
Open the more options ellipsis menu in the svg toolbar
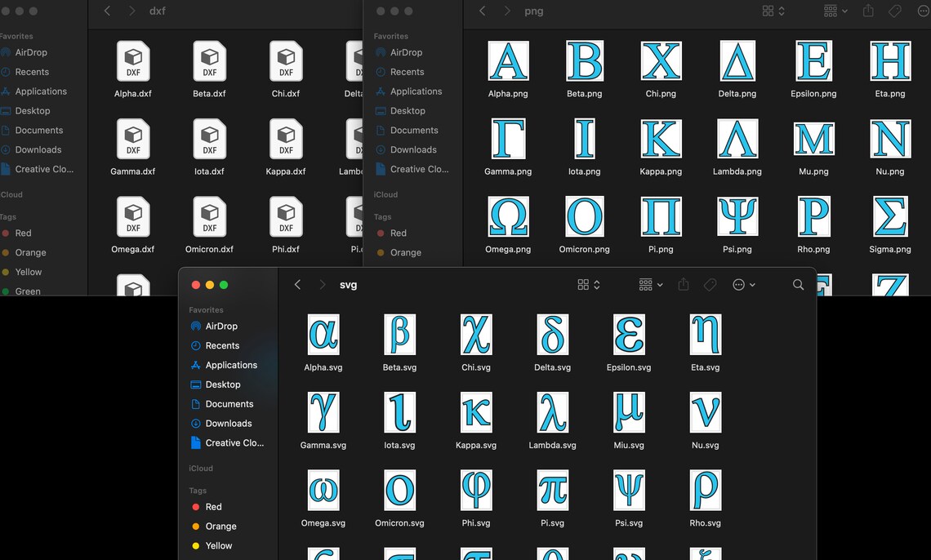pos(742,284)
